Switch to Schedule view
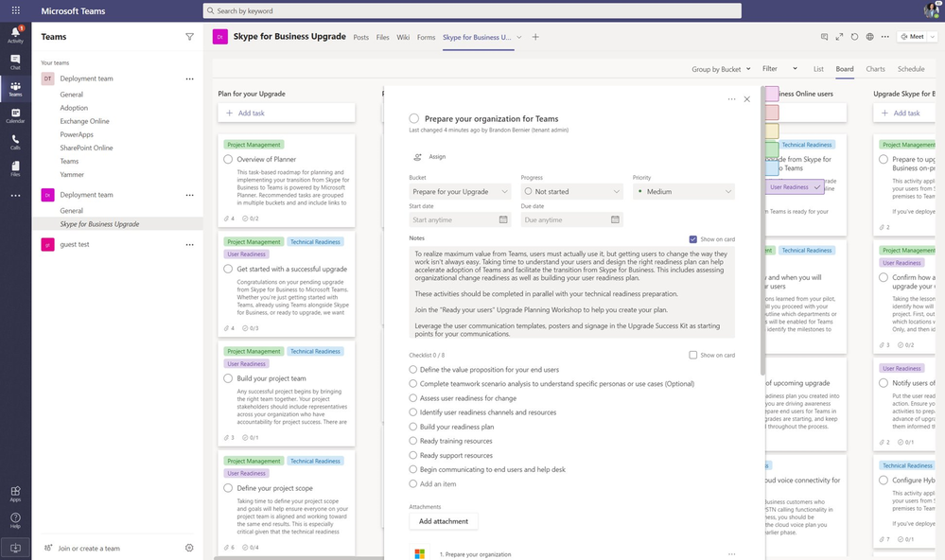945x560 pixels. pyautogui.click(x=911, y=69)
